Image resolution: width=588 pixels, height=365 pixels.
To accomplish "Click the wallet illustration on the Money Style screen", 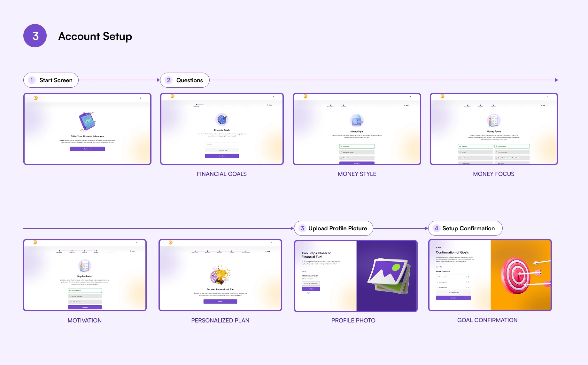I will click(x=357, y=121).
